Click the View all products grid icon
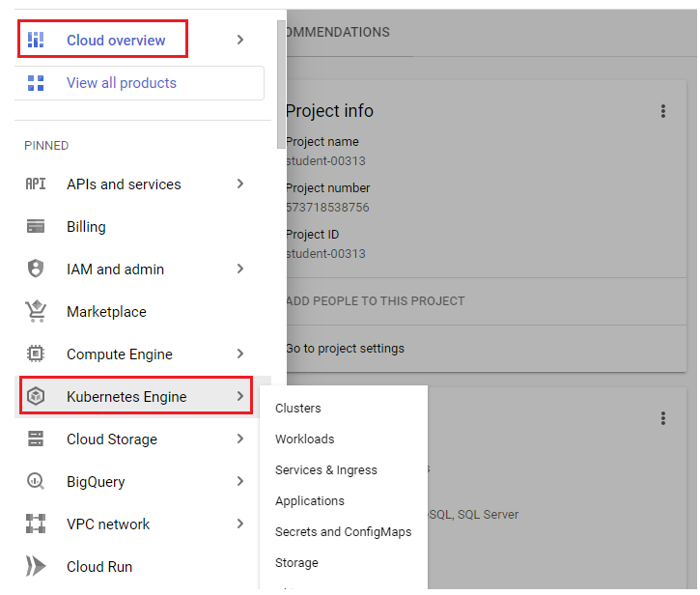 [x=36, y=83]
